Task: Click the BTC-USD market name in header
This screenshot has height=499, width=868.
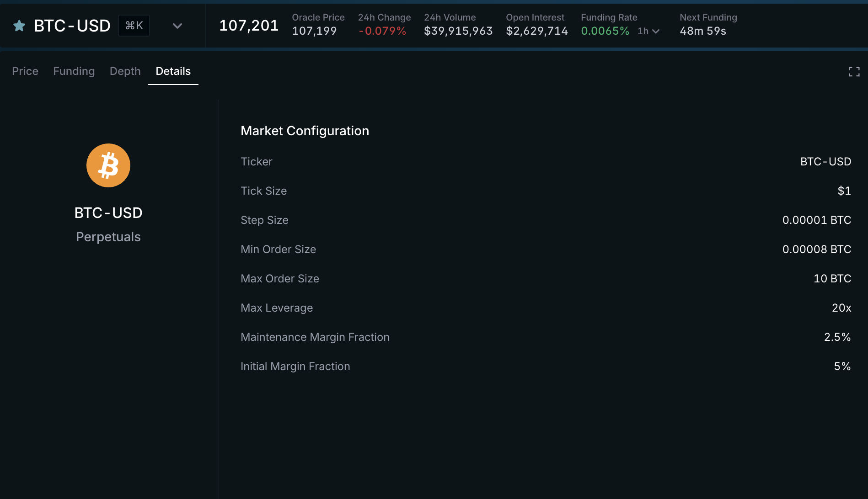Action: [72, 26]
